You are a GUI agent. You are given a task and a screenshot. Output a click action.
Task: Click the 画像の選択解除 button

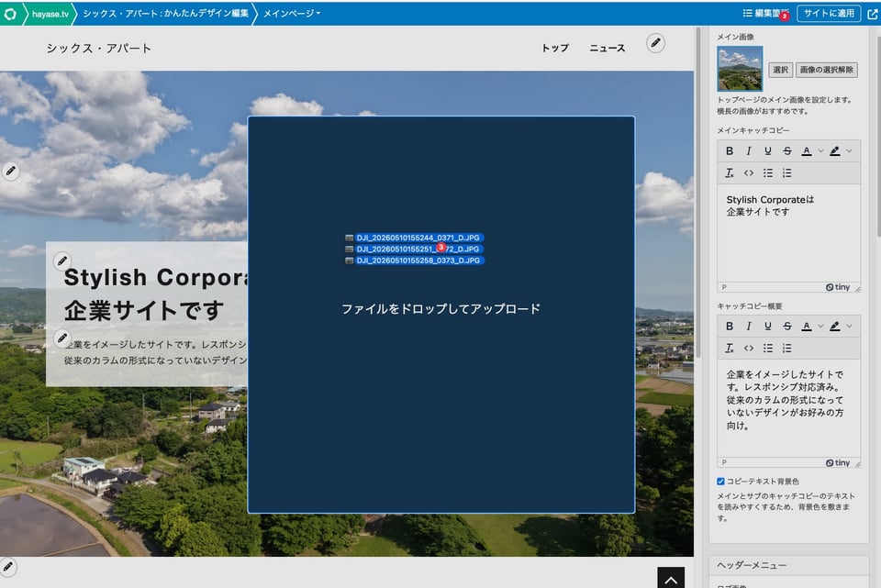click(x=827, y=70)
